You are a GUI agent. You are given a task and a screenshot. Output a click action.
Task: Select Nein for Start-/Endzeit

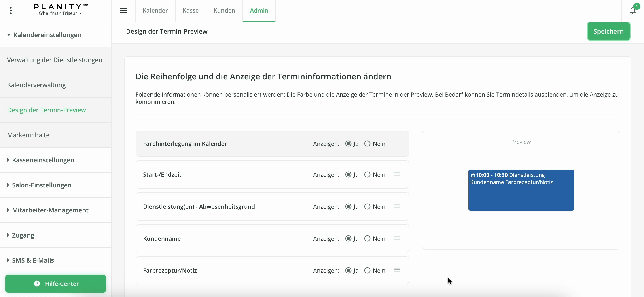(x=367, y=174)
